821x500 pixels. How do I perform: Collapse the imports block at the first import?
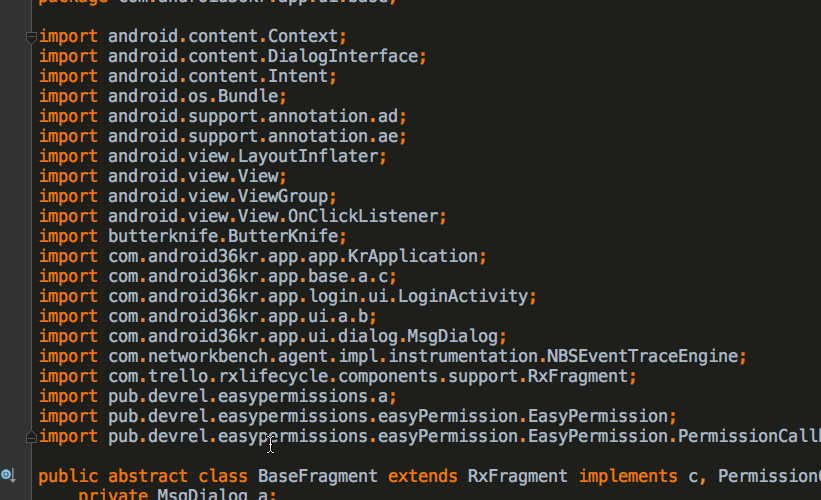click(32, 37)
